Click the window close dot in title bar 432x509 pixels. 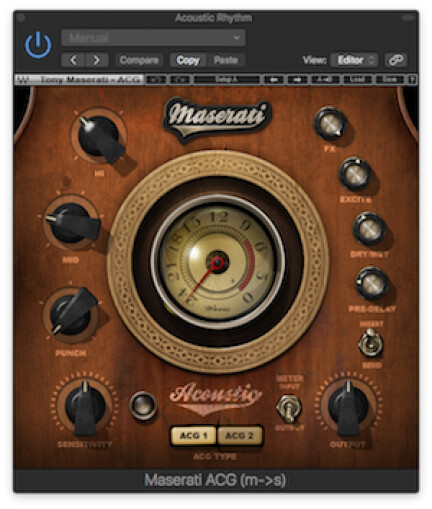click(x=21, y=18)
